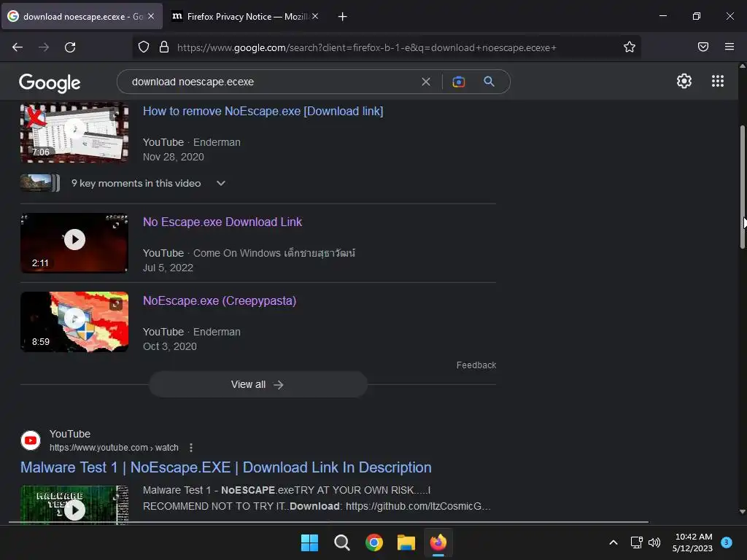Launch Google Chrome from taskbar

click(374, 542)
